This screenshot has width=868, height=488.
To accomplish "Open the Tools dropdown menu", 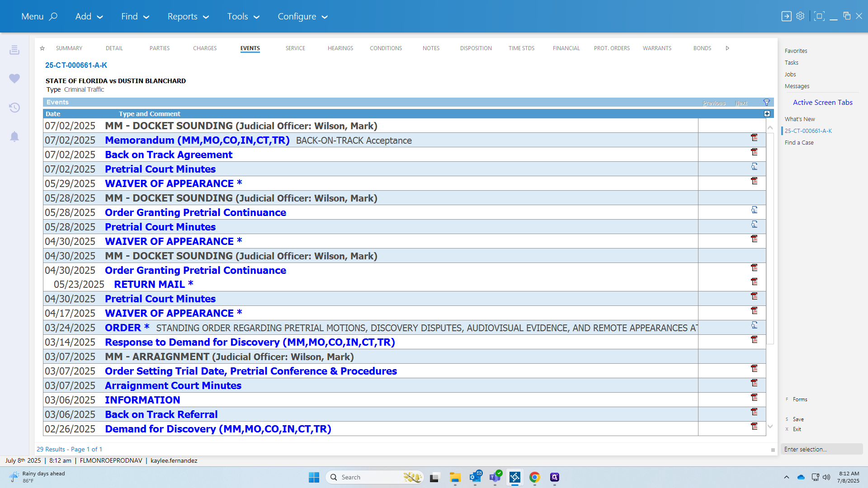I will pos(243,16).
